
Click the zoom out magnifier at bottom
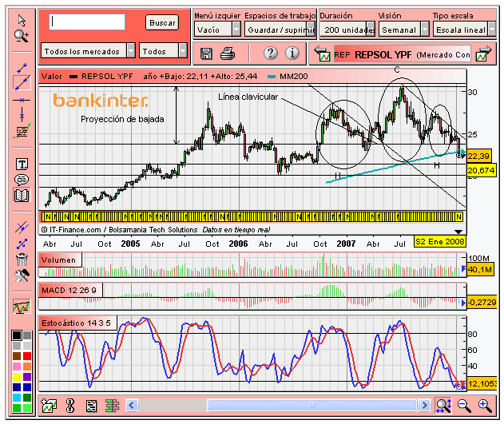(464, 406)
